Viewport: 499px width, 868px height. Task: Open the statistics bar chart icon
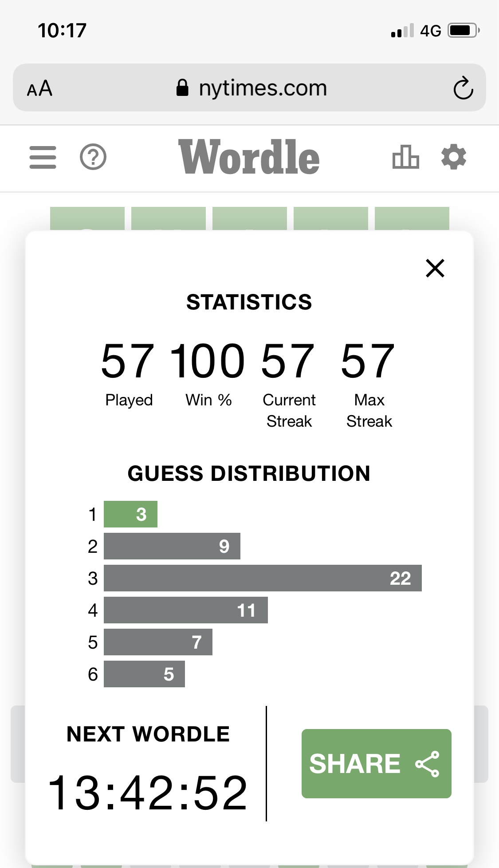tap(406, 157)
